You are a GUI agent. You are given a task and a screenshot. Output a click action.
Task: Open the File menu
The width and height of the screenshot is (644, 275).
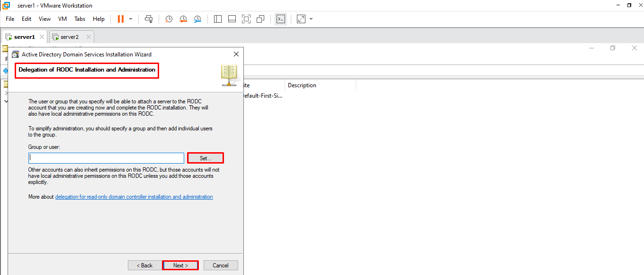coord(10,19)
